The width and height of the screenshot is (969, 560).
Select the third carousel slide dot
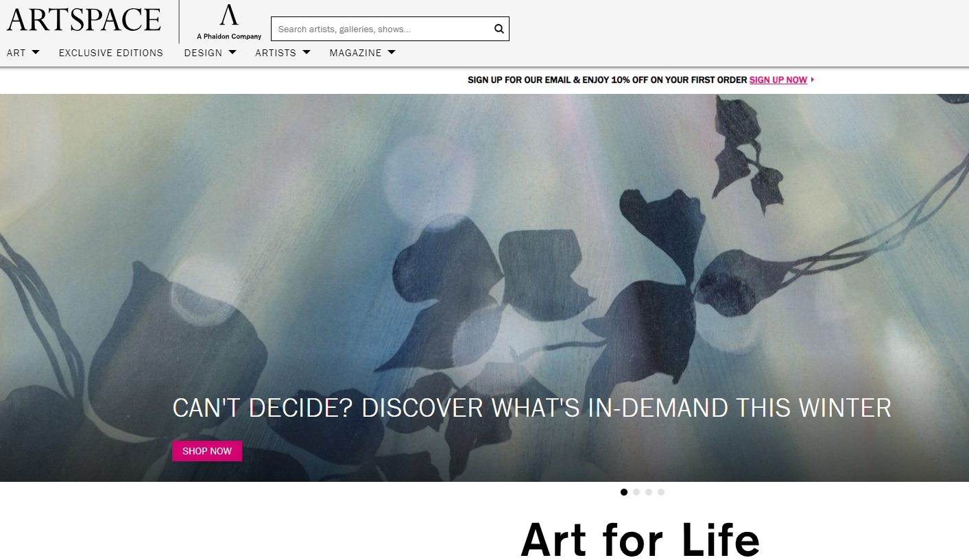[x=649, y=492]
